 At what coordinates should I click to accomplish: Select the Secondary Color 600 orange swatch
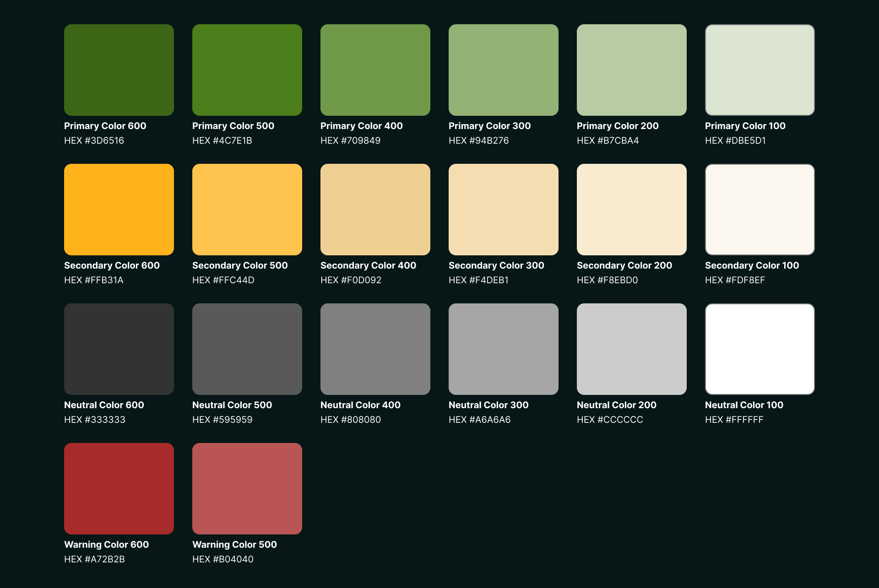pos(119,210)
